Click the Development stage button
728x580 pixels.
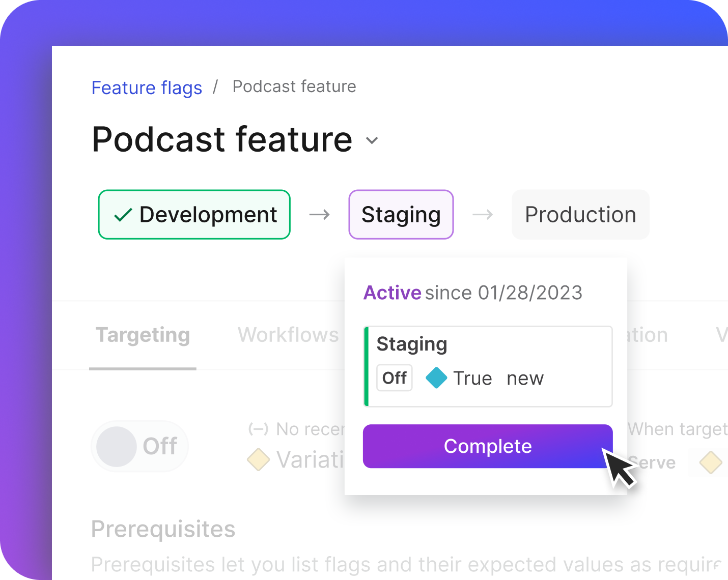[x=194, y=215]
